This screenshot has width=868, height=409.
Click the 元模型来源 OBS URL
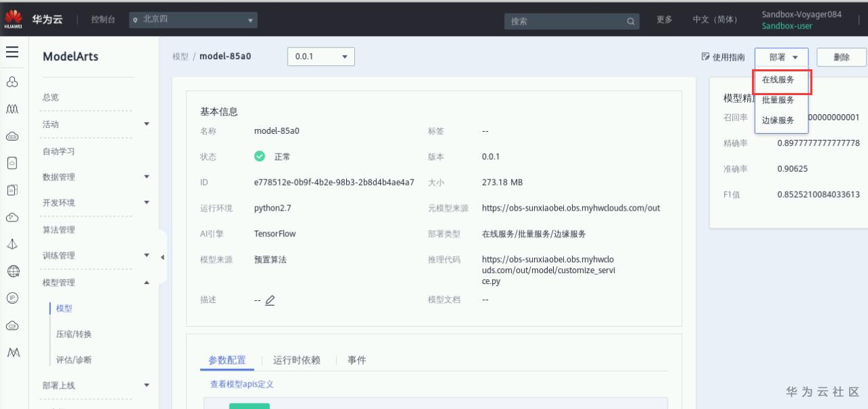571,209
